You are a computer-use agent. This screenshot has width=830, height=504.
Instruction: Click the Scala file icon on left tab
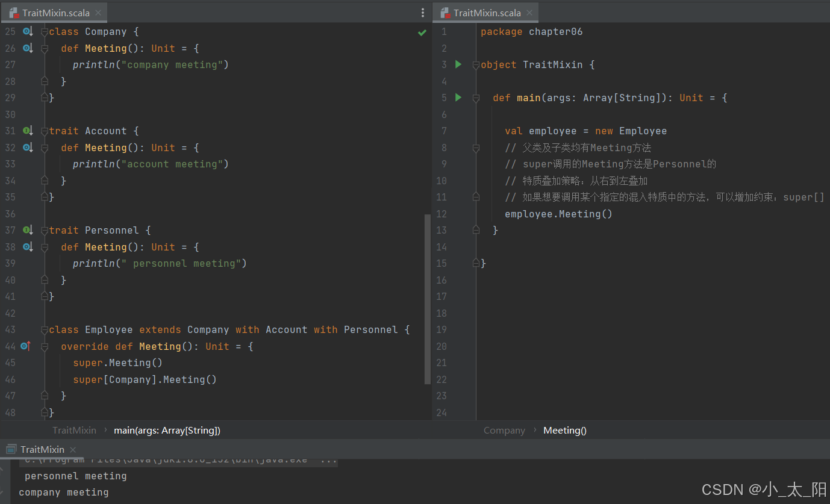(13, 13)
